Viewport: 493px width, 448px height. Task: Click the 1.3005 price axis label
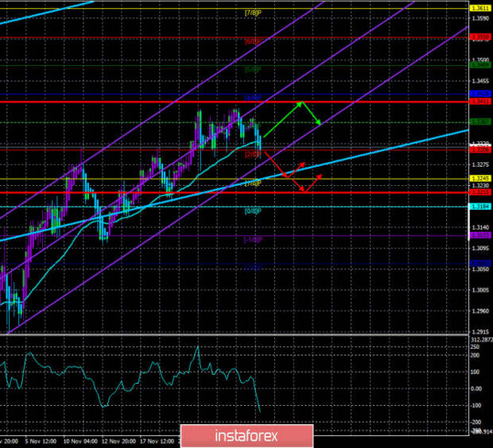point(481,290)
